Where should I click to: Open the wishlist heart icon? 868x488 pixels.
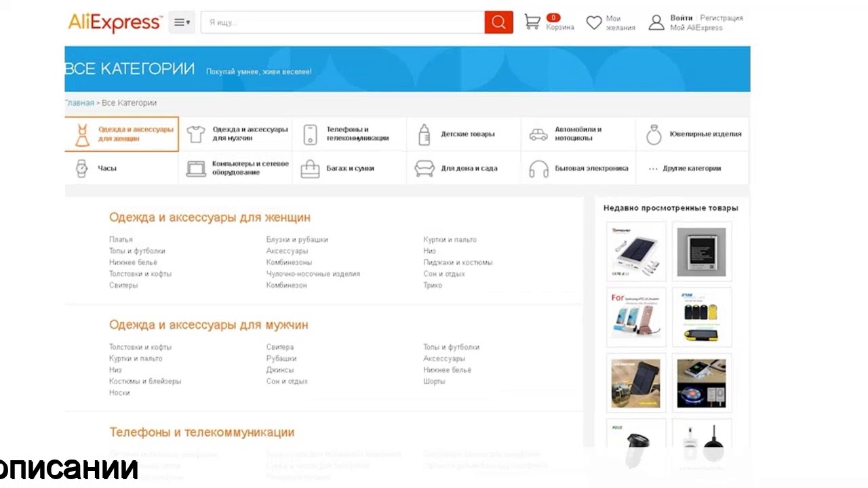pyautogui.click(x=594, y=22)
